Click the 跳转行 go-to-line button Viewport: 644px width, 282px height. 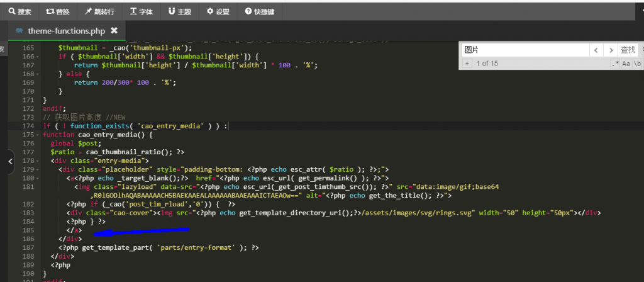point(101,11)
